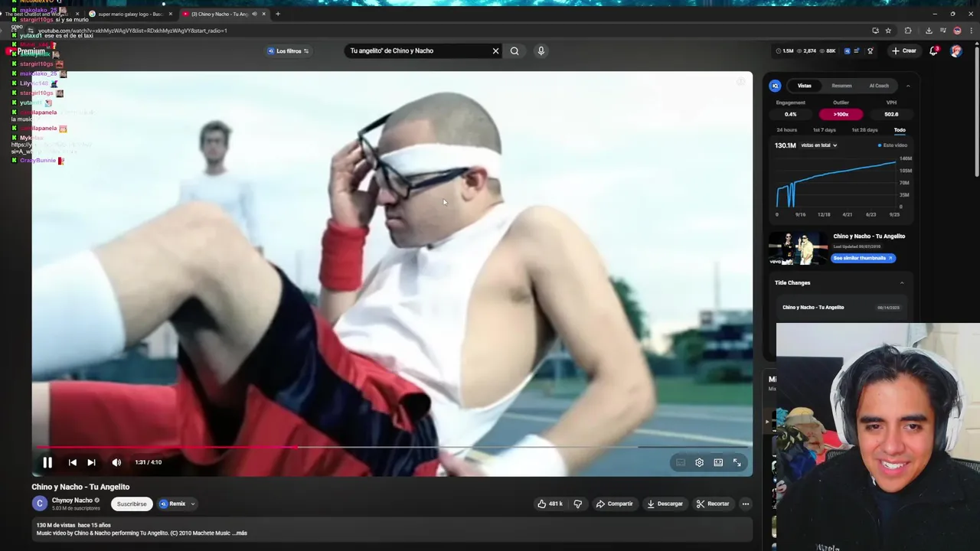Skip to the next video in the player

pyautogui.click(x=91, y=462)
